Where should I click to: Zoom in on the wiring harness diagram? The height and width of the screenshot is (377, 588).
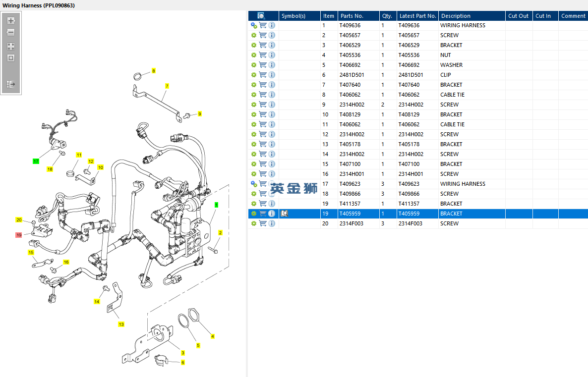tap(11, 21)
